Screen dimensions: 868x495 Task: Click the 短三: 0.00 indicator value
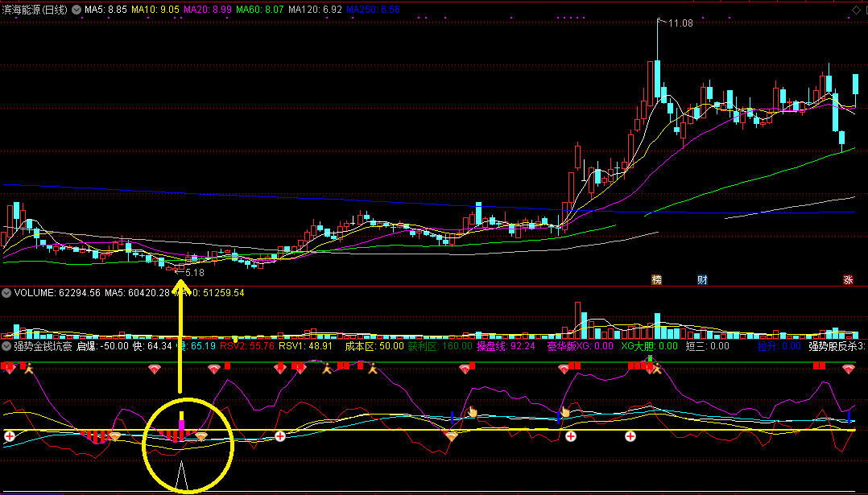[708, 347]
